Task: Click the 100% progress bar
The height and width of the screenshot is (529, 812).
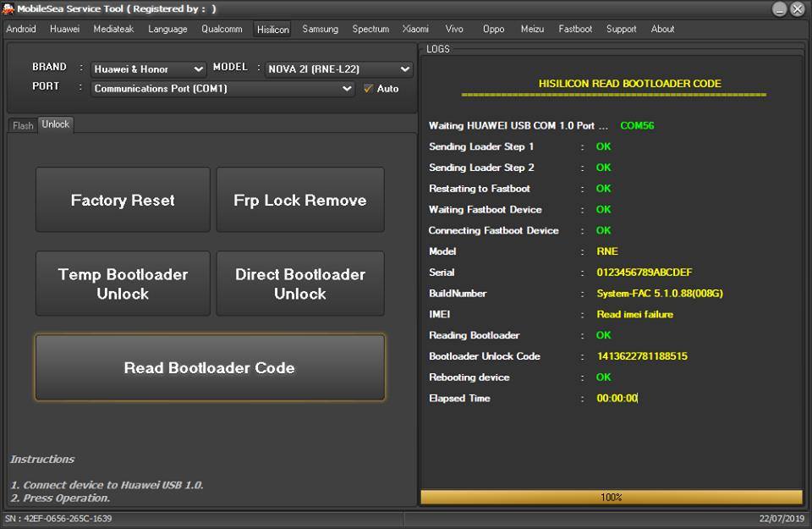Action: (x=612, y=498)
